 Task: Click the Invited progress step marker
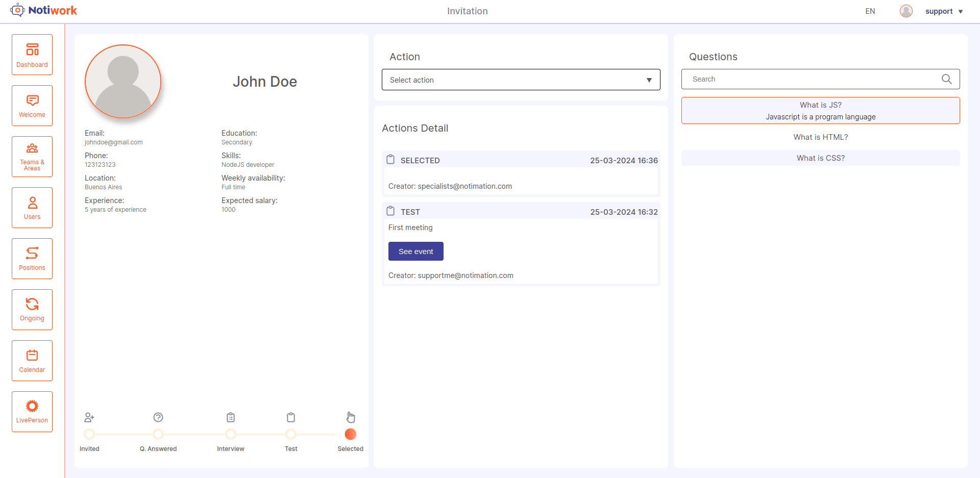[89, 434]
